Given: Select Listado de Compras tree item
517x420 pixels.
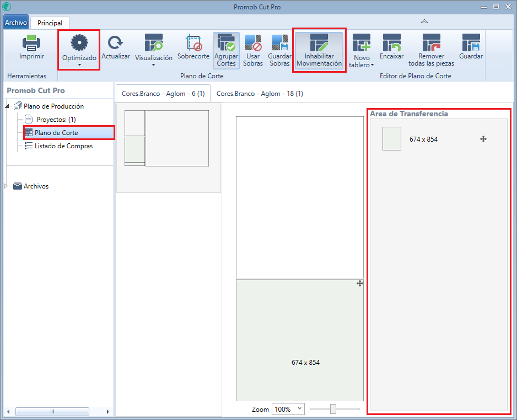Looking at the screenshot, I should coord(63,146).
